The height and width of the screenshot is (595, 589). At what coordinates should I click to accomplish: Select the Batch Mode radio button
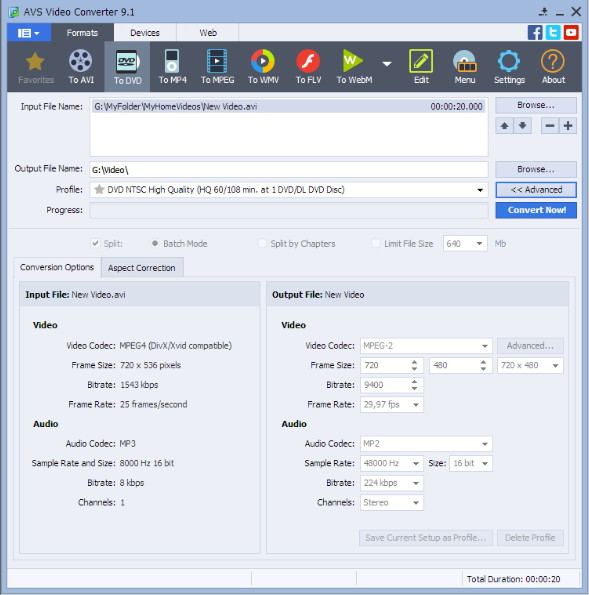point(155,243)
